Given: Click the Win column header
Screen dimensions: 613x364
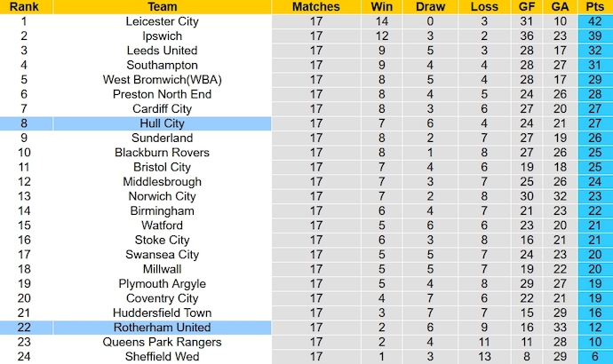Looking at the screenshot, I should click(383, 6).
